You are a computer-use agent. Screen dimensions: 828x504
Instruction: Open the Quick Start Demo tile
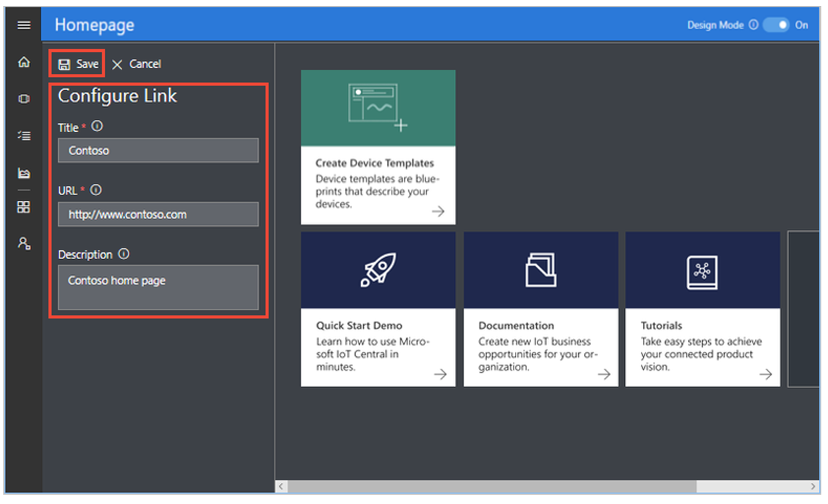[378, 309]
